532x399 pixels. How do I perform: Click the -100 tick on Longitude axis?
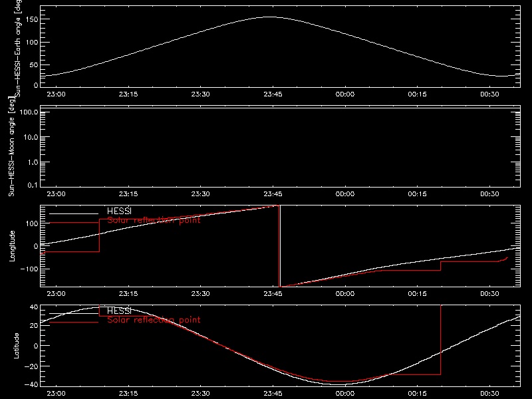(29, 269)
